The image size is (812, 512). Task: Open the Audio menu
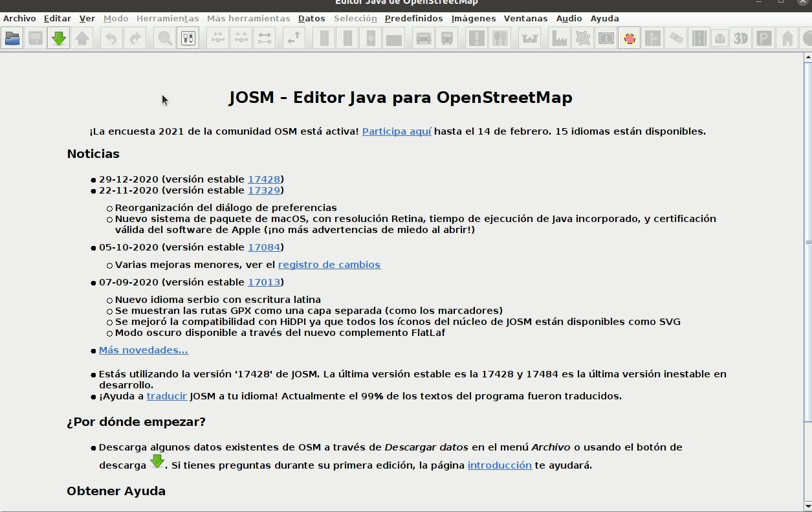[569, 18]
